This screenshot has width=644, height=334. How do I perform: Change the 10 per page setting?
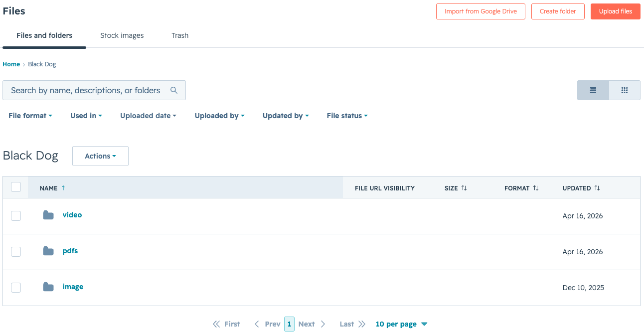(401, 324)
